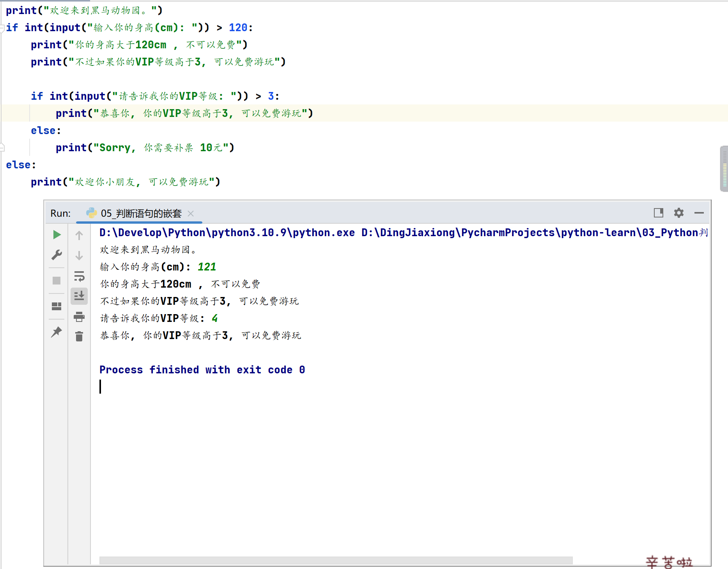Toggle floating window mode icon
The width and height of the screenshot is (728, 569).
659,213
